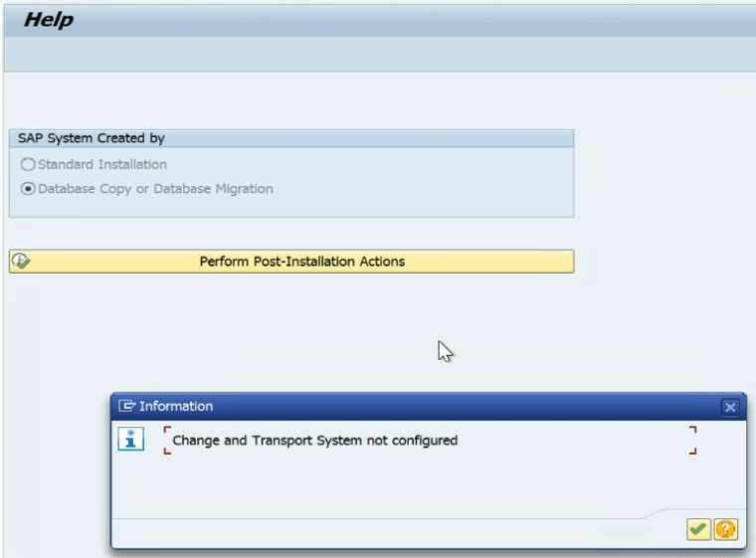Select Database Copy or Database Migration radio
This screenshot has width=756, height=558.
pyautogui.click(x=28, y=189)
